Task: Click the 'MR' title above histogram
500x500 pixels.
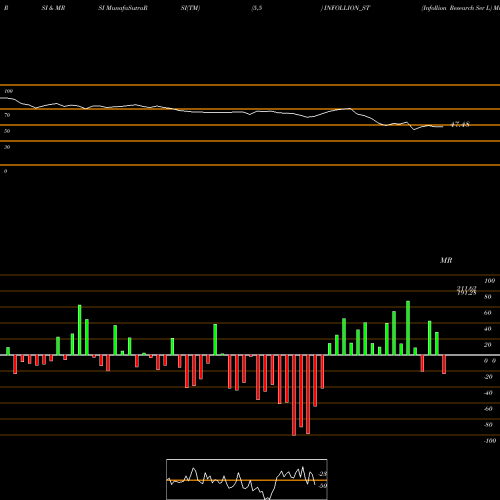Action: [446, 260]
